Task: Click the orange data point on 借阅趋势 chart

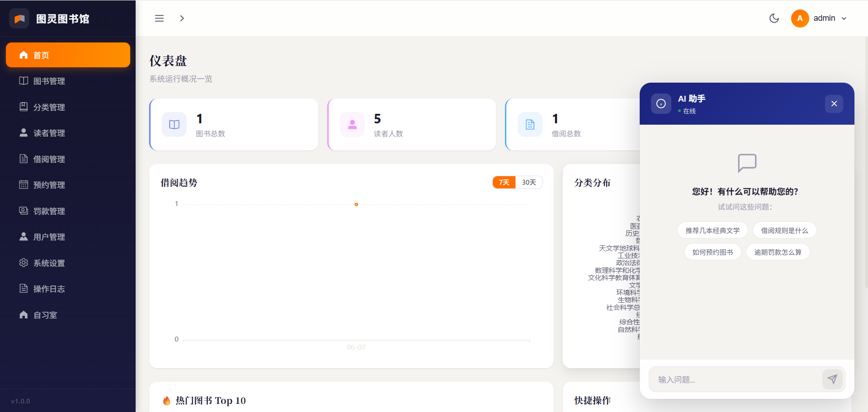Action: click(356, 205)
